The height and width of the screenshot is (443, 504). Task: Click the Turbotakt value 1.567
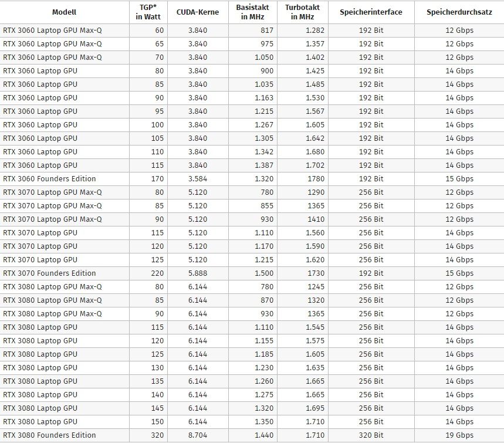click(315, 111)
